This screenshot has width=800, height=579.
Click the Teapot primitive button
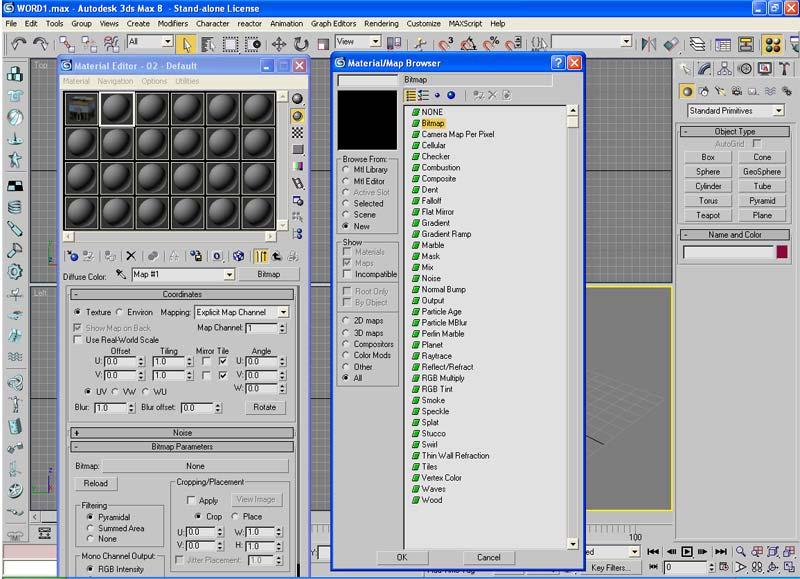tap(708, 215)
